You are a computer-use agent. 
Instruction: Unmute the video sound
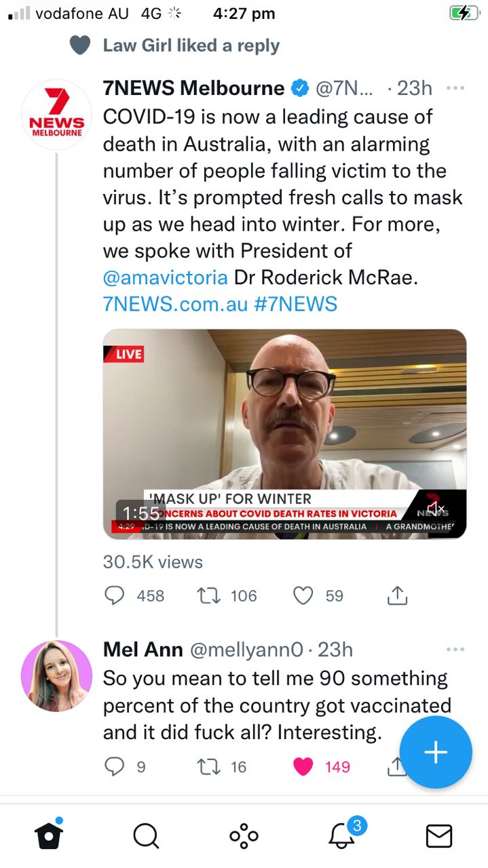(x=435, y=508)
